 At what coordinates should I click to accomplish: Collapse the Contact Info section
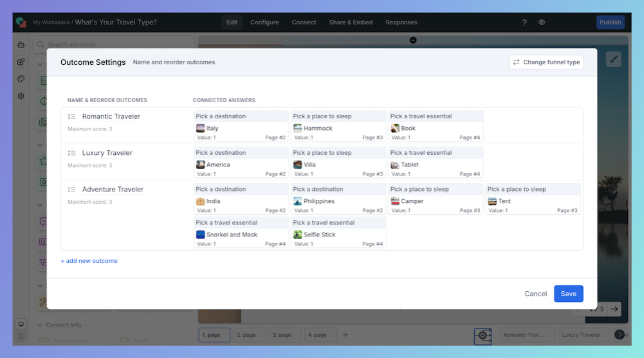(x=40, y=325)
